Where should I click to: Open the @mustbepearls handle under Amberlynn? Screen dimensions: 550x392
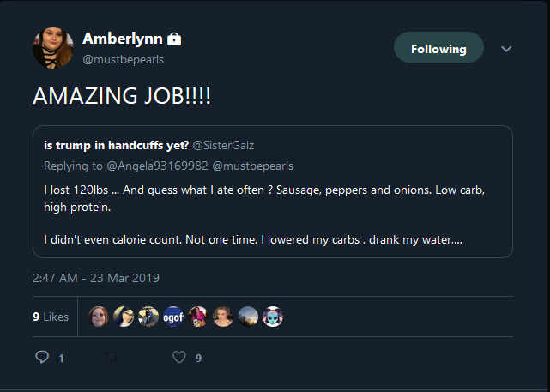[x=123, y=59]
